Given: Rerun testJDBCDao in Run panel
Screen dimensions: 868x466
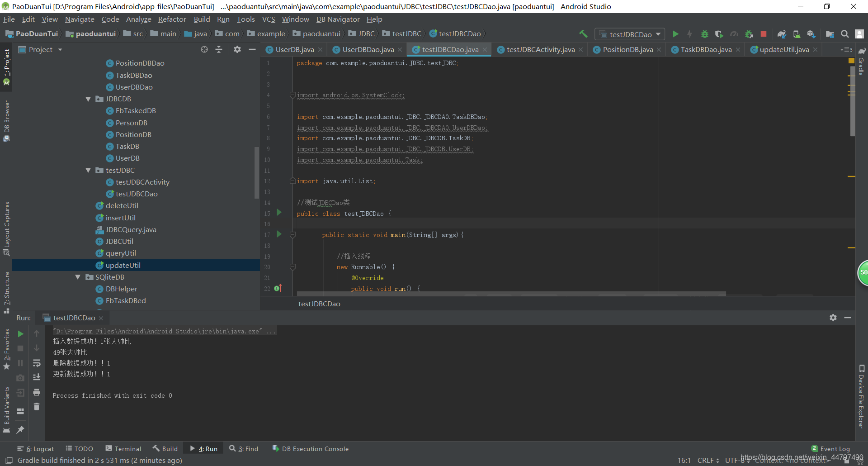Looking at the screenshot, I should [20, 334].
